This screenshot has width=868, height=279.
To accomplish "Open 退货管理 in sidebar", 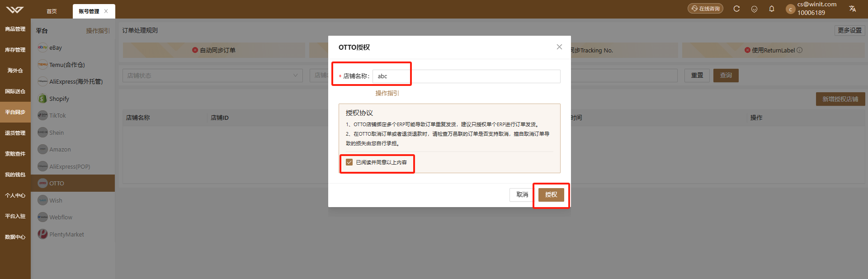I will [x=15, y=133].
